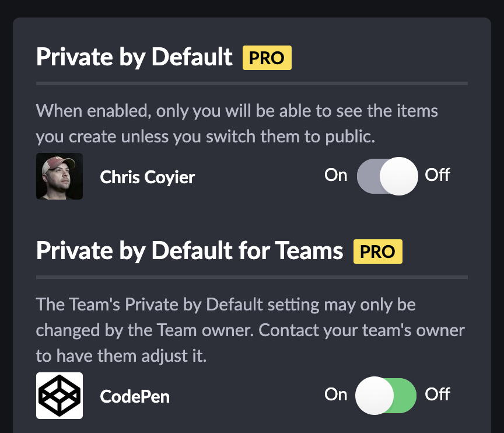
Task: Click divider line under Private by Default heading
Action: click(x=252, y=83)
